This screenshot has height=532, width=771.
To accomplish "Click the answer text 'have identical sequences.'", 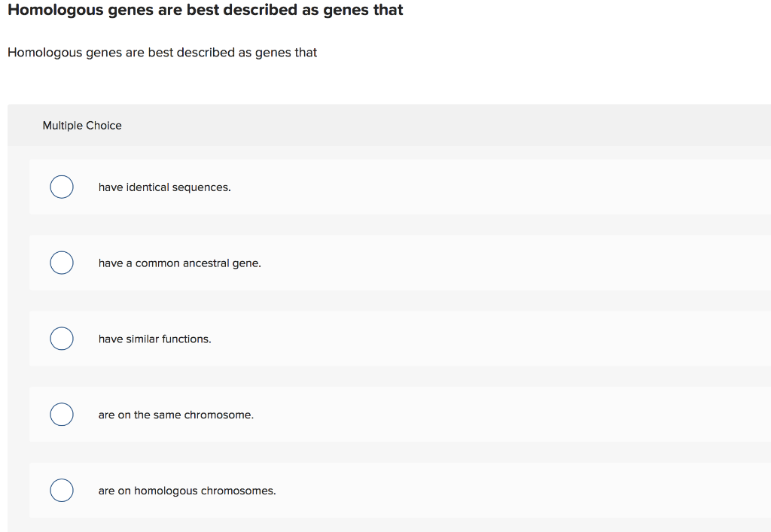I will (164, 187).
